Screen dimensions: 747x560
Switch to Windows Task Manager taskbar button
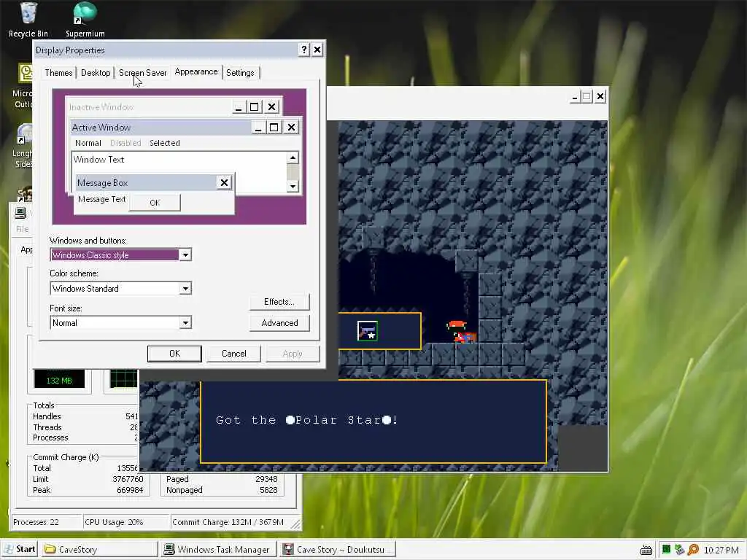(218, 549)
